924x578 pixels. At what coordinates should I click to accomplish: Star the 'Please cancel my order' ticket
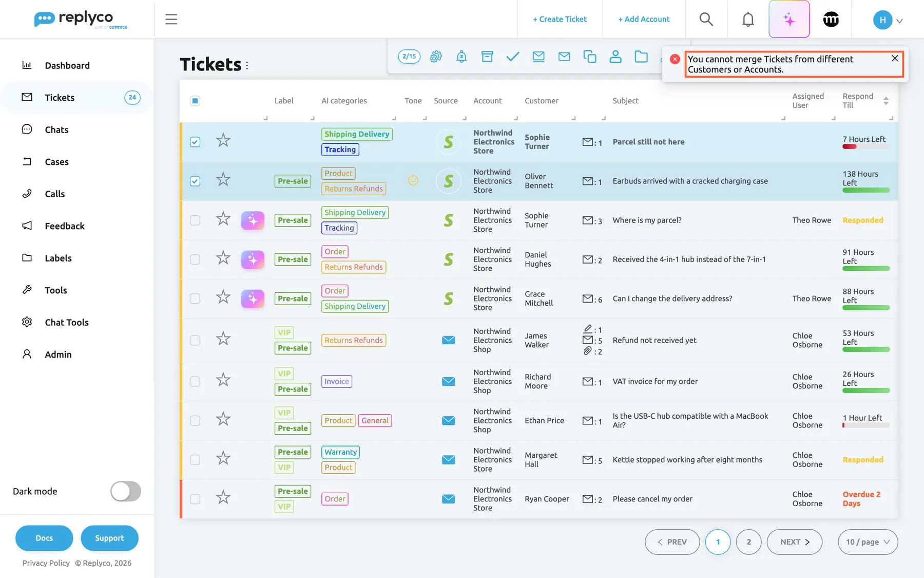click(x=223, y=497)
